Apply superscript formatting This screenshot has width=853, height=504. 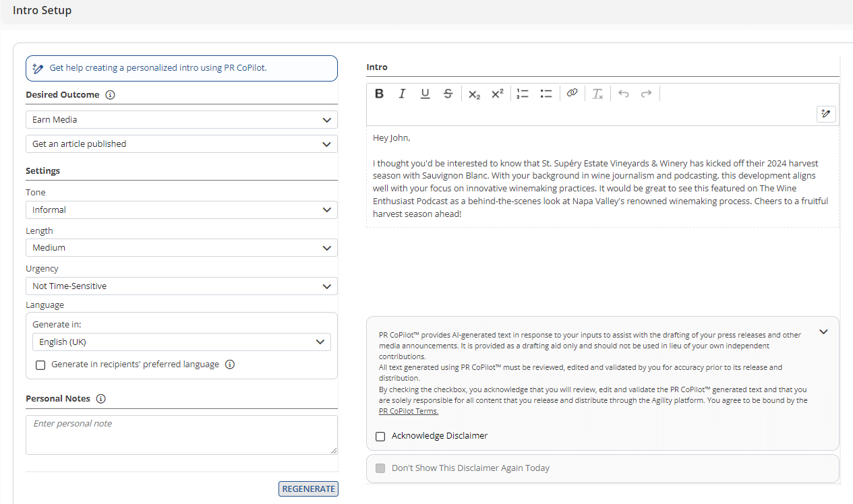tap(497, 94)
